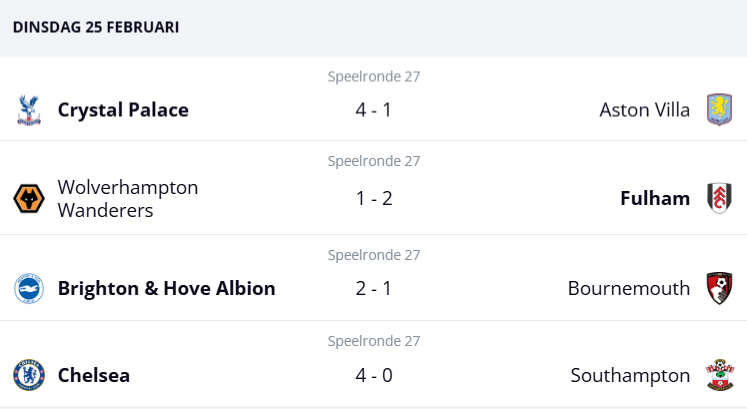View the 4 - 0 match result

(373, 376)
